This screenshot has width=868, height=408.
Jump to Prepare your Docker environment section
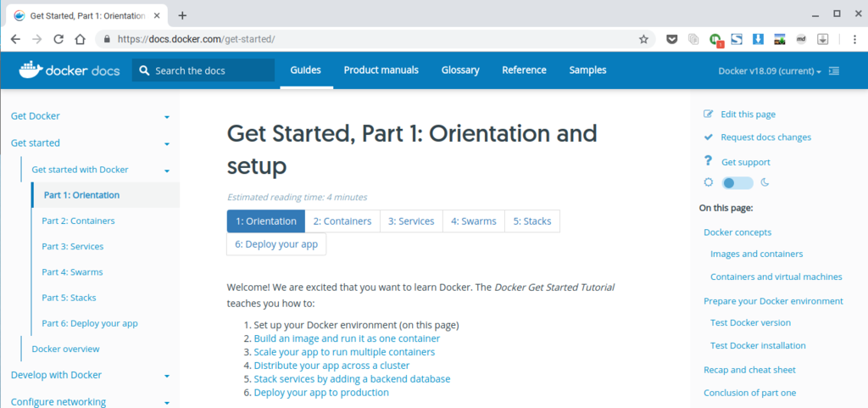pyautogui.click(x=773, y=301)
